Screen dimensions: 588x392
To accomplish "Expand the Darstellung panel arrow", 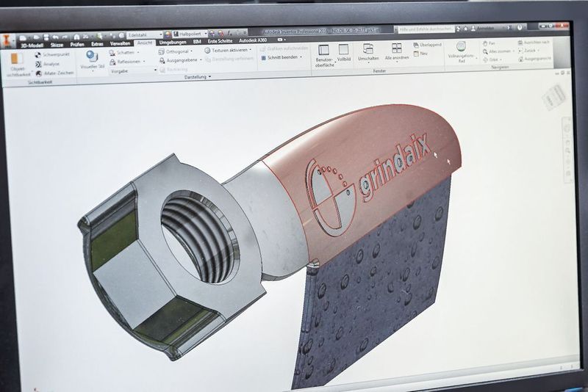I will (x=209, y=77).
